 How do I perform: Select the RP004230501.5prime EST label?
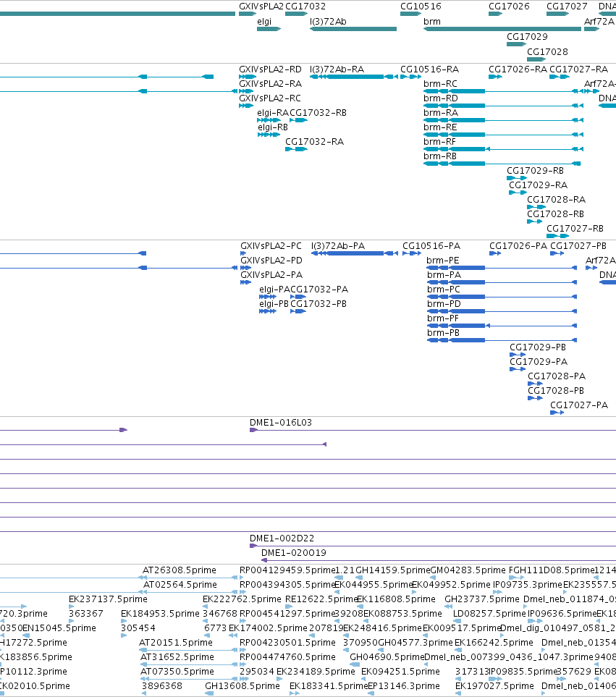point(287,643)
